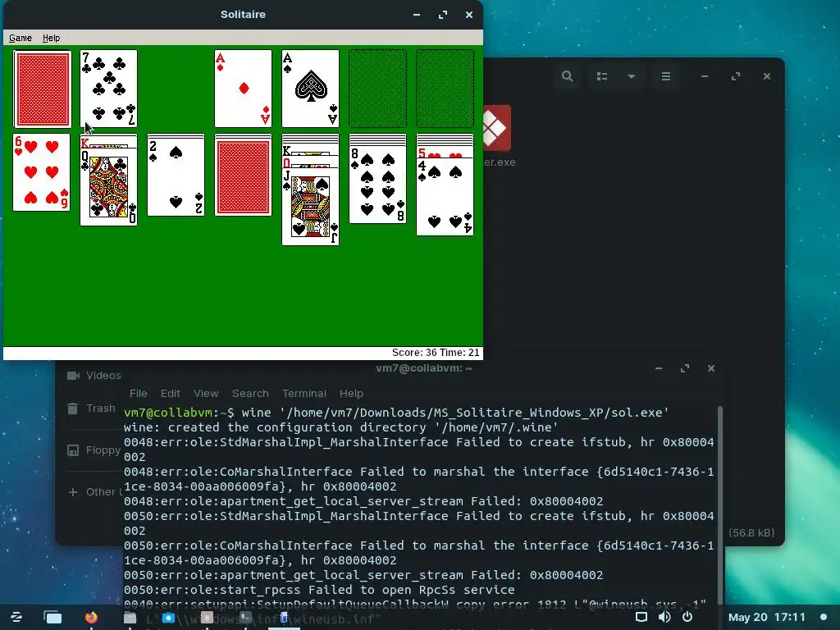
Task: Open the terminal's Terminal menu
Action: pos(304,393)
